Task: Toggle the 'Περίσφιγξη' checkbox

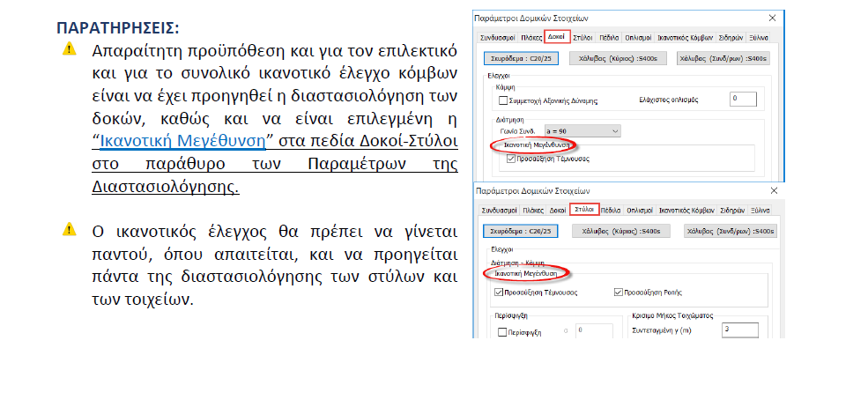Action: tap(502, 332)
